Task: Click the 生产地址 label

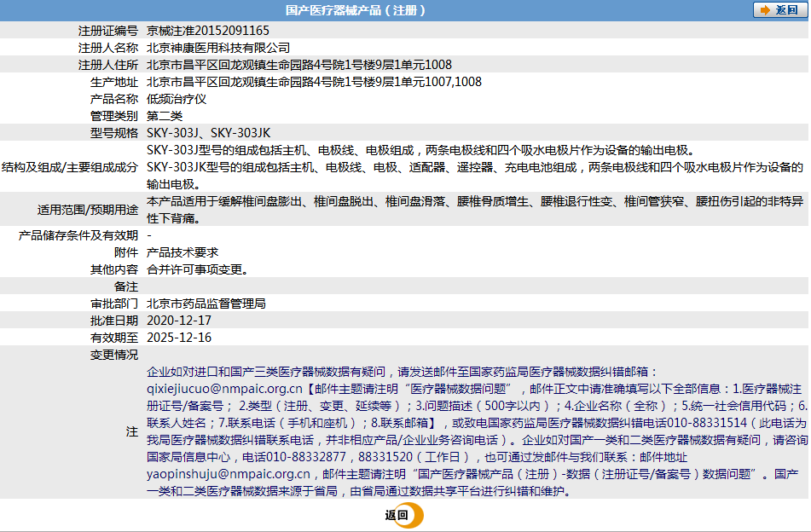Action: pyautogui.click(x=114, y=82)
